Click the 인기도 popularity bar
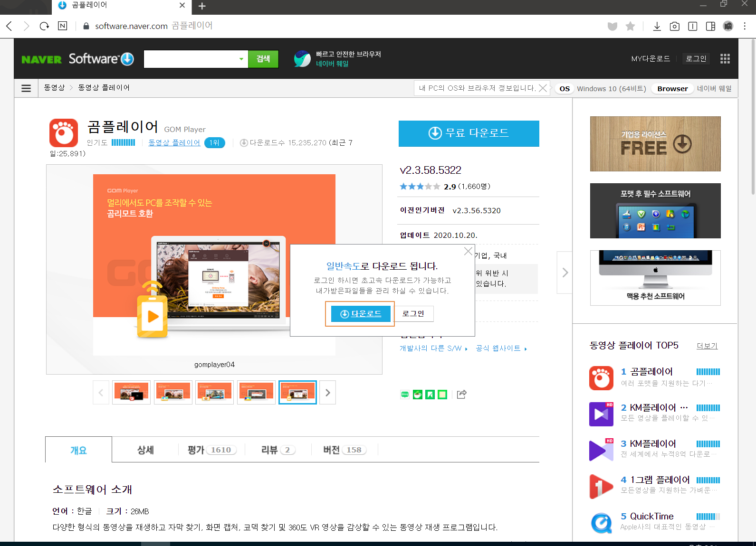 coord(124,142)
